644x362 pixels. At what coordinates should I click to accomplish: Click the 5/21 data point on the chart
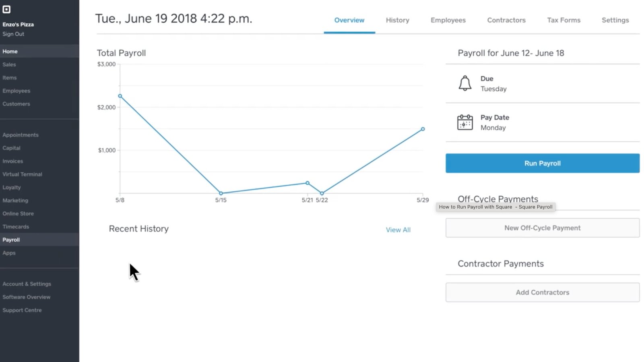click(308, 183)
